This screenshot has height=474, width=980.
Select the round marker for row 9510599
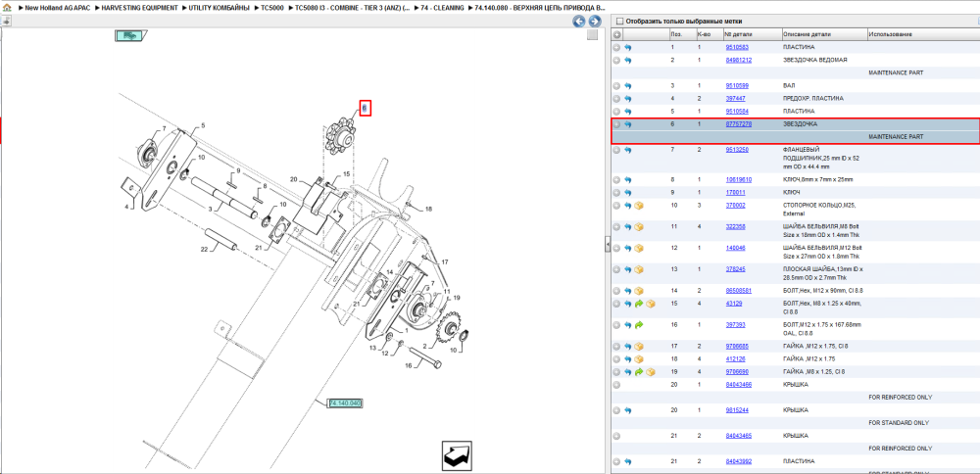pos(616,85)
